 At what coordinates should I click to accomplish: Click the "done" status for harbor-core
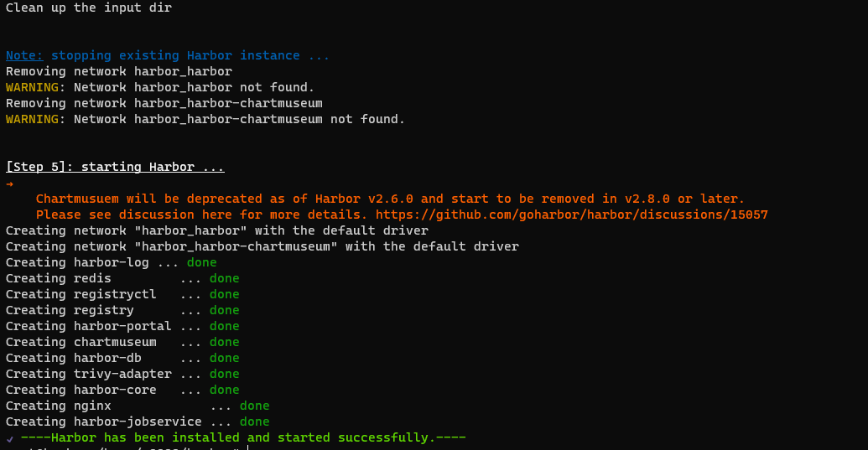[x=224, y=390]
